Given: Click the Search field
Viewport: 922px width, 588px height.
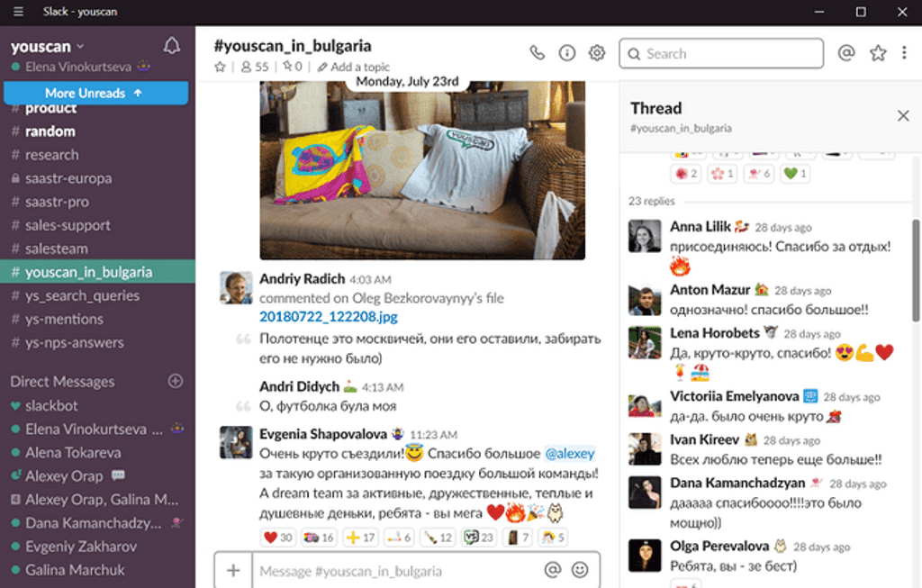Looking at the screenshot, I should (x=721, y=53).
